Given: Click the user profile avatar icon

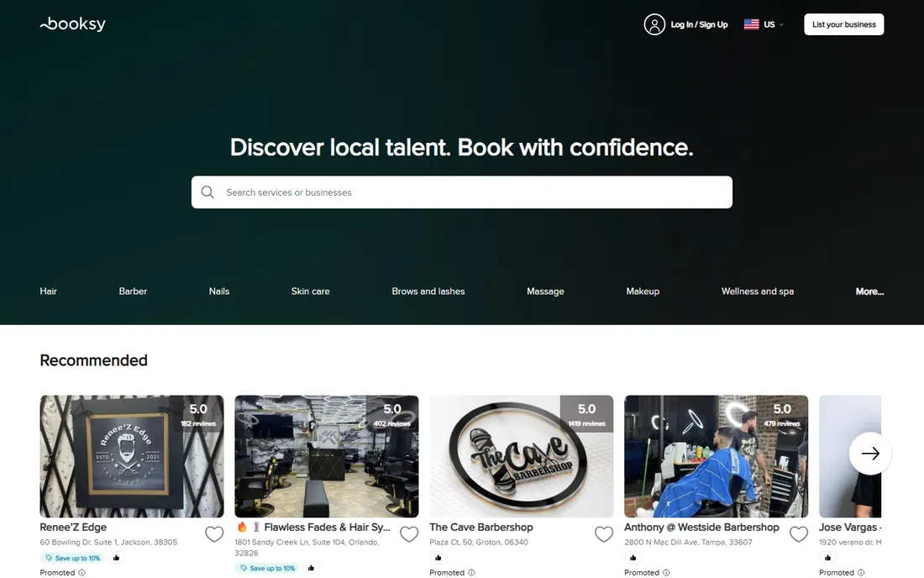Looking at the screenshot, I should pyautogui.click(x=654, y=24).
